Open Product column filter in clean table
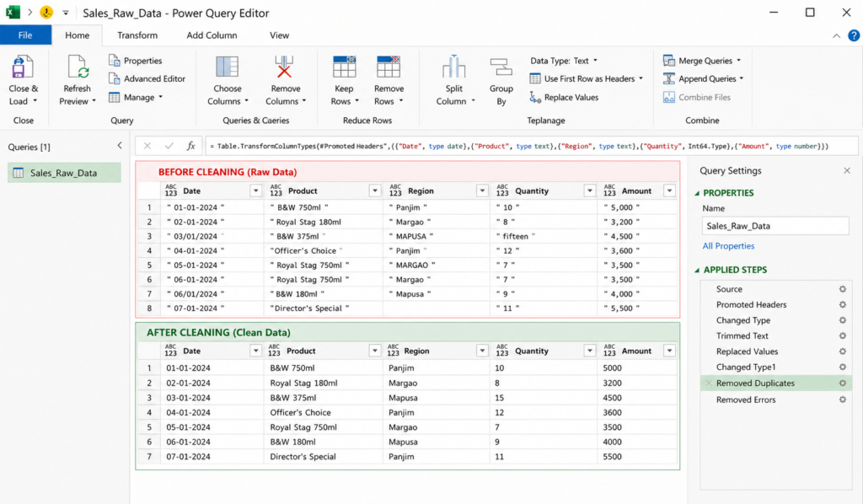 (x=375, y=351)
